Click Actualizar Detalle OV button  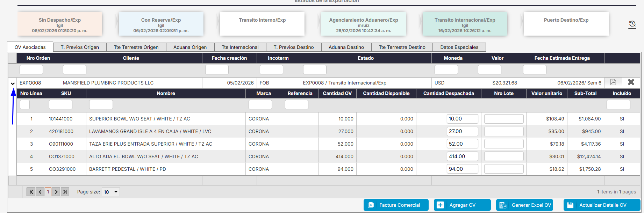[x=602, y=205]
